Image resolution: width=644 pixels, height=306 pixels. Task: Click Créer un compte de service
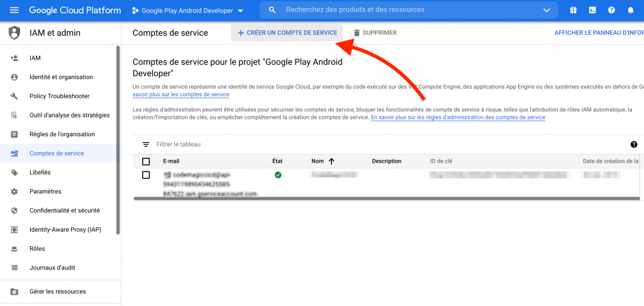(x=287, y=33)
